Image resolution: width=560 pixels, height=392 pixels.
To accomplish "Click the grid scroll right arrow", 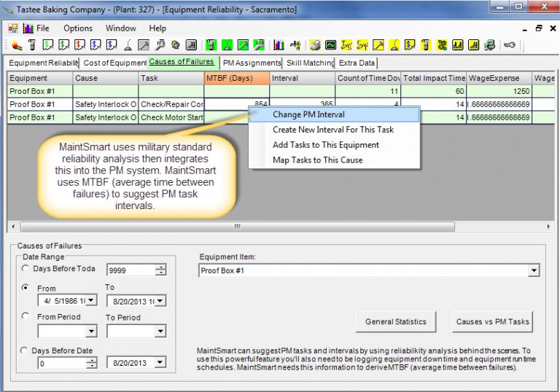I will (548, 227).
